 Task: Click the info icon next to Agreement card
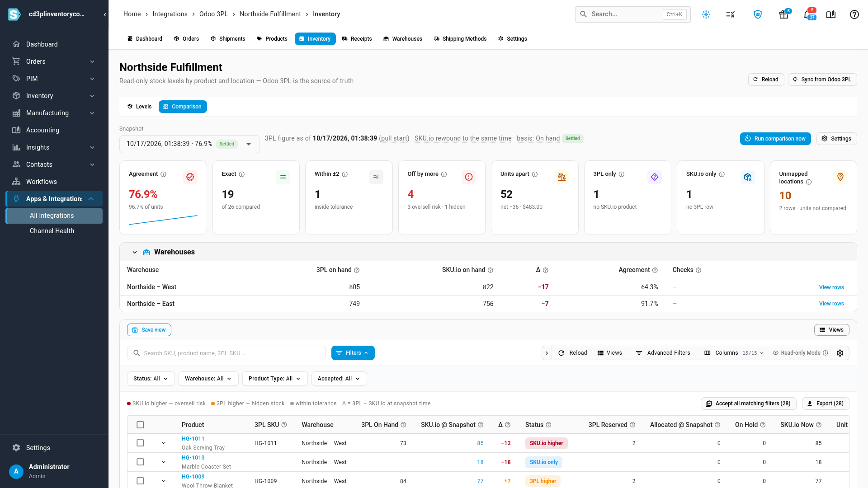[164, 174]
